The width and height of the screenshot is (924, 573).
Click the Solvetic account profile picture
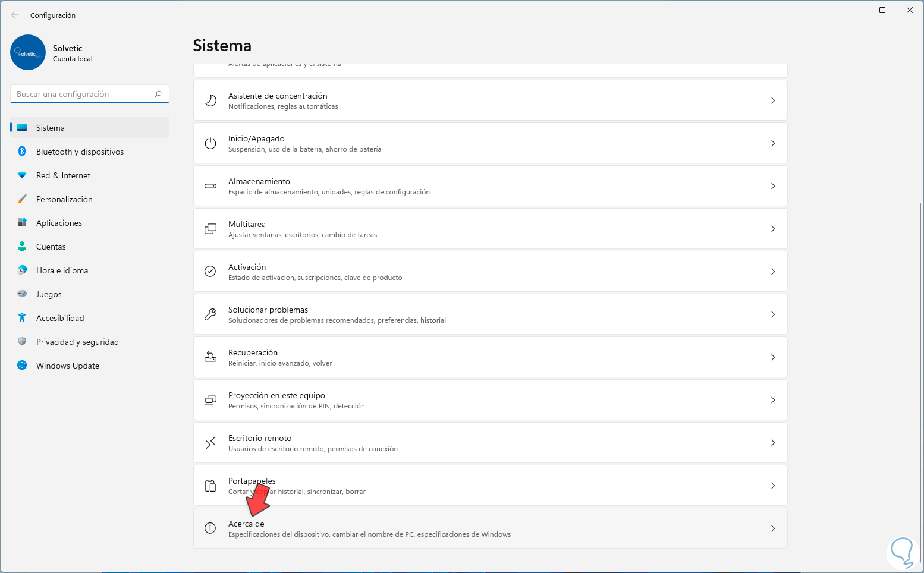coord(28,52)
